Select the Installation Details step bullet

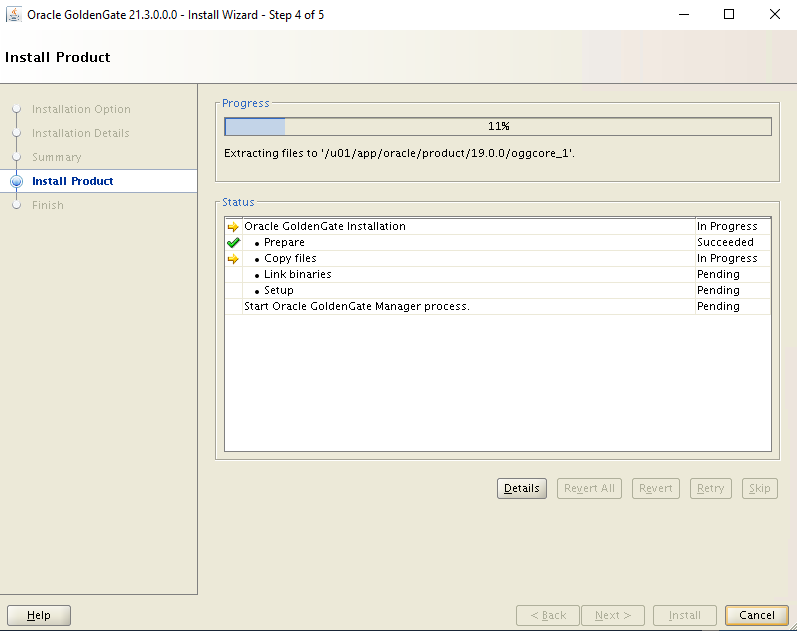pos(17,133)
